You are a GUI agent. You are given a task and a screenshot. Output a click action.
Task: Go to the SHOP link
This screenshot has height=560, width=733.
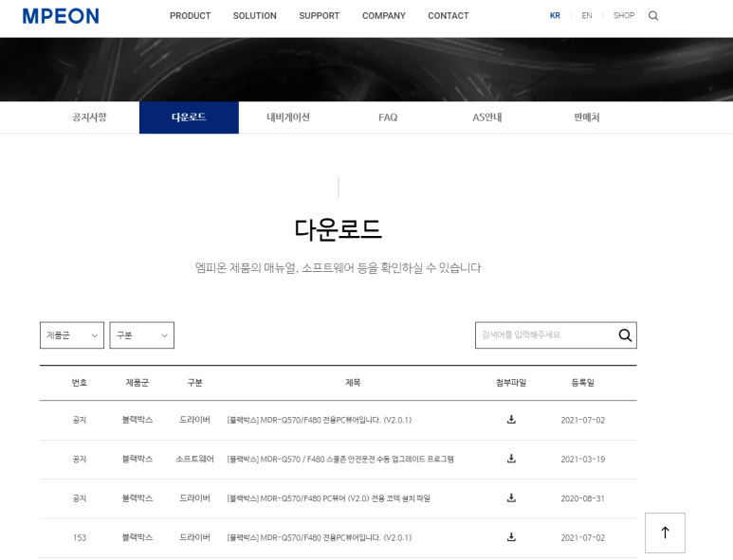tap(624, 15)
